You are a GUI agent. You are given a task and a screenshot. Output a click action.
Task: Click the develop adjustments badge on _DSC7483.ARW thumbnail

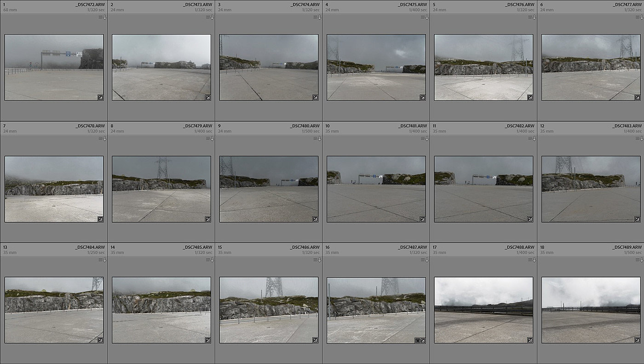(638, 219)
